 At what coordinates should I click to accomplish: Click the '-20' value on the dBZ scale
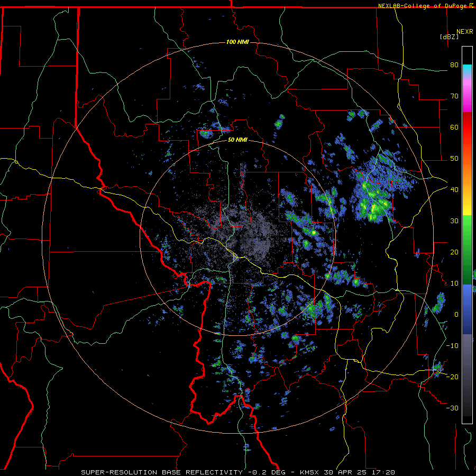[452, 377]
